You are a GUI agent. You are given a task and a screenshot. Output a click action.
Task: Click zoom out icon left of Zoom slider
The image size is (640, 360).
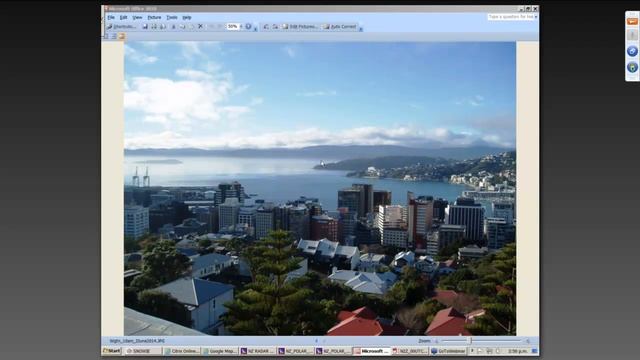point(436,341)
